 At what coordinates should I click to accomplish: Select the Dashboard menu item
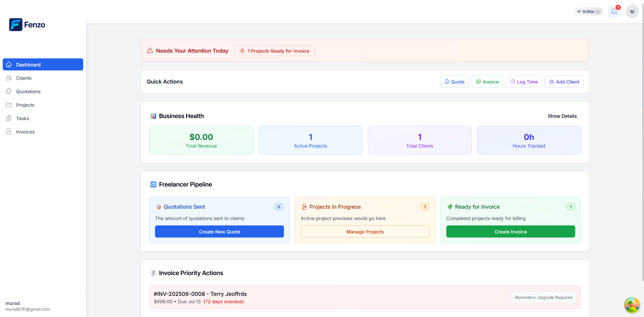click(x=28, y=64)
